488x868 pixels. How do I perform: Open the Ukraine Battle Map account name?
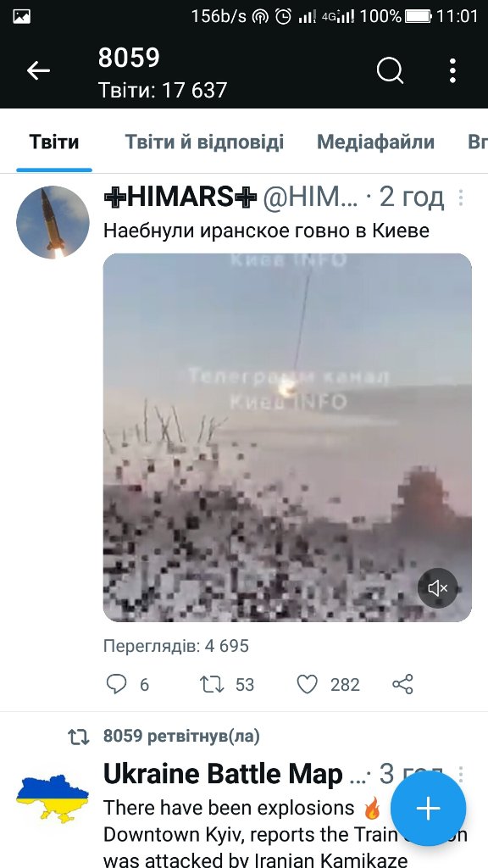click(223, 774)
